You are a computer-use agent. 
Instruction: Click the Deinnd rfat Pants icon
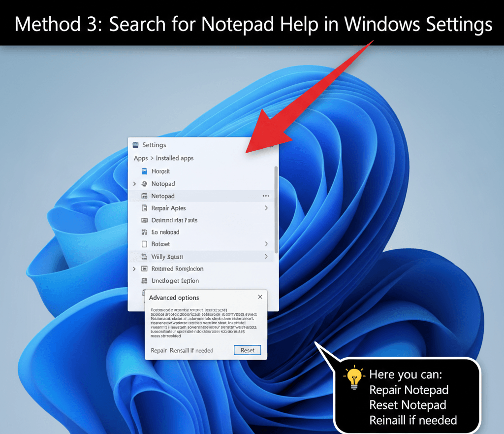[x=144, y=220]
